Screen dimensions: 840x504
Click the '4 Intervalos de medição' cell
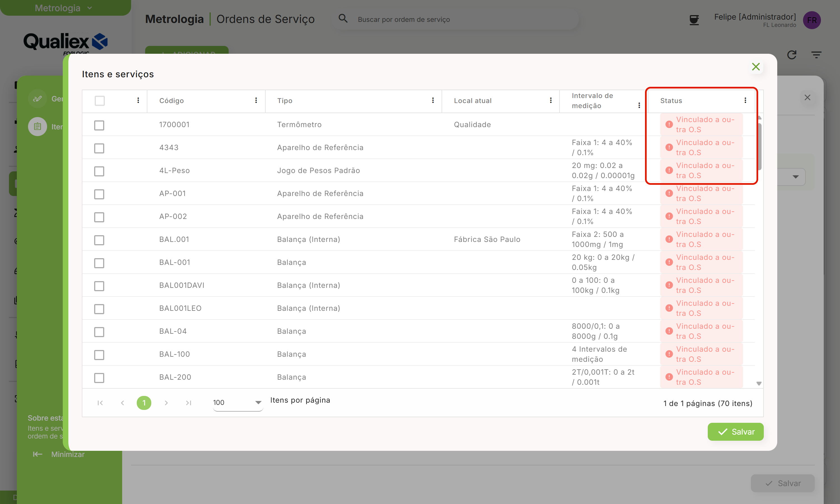[599, 354]
